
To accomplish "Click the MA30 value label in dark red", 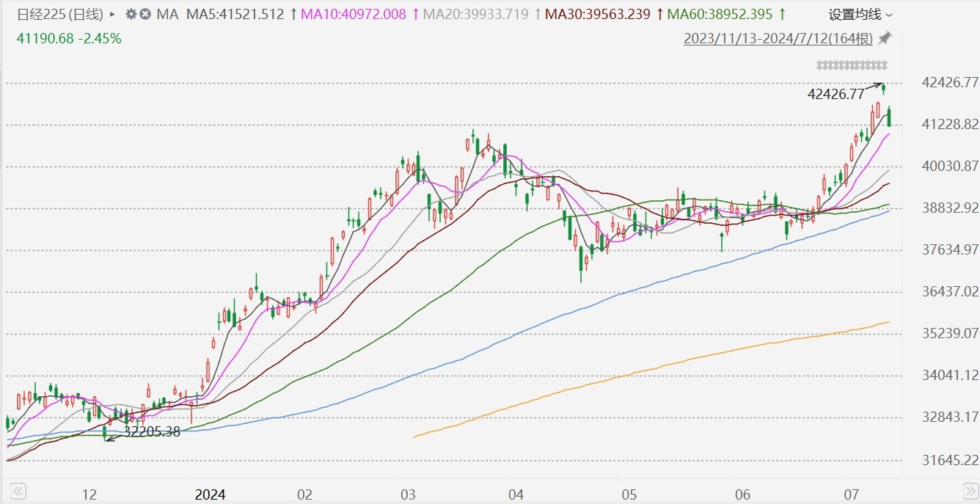I will click(x=598, y=15).
